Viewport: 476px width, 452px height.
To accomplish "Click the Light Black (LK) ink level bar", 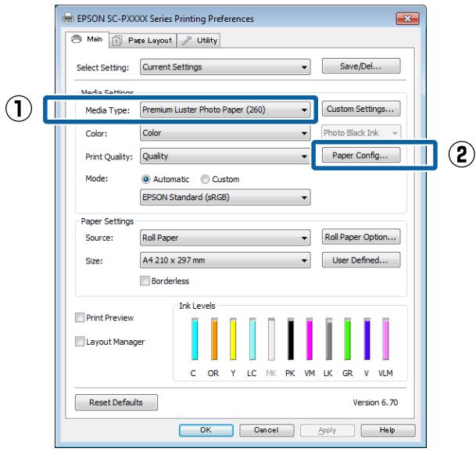I will 329,339.
